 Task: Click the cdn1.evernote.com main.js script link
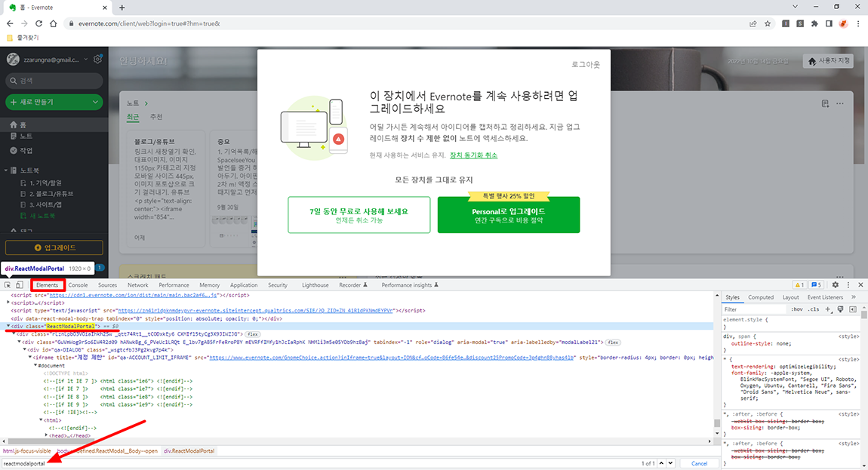point(134,295)
